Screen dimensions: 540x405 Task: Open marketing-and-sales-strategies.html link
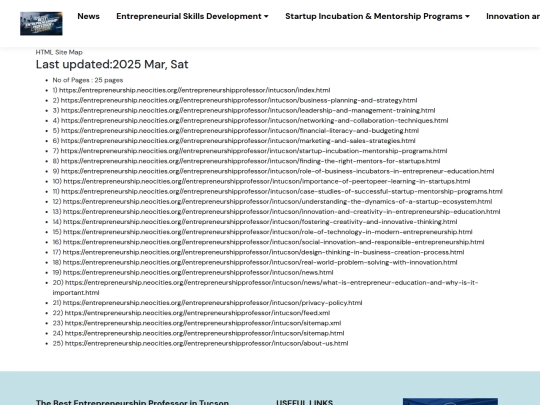click(x=238, y=141)
